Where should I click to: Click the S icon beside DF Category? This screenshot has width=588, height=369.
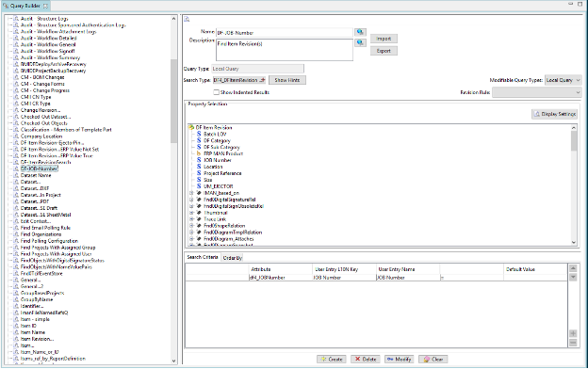tap(199, 140)
